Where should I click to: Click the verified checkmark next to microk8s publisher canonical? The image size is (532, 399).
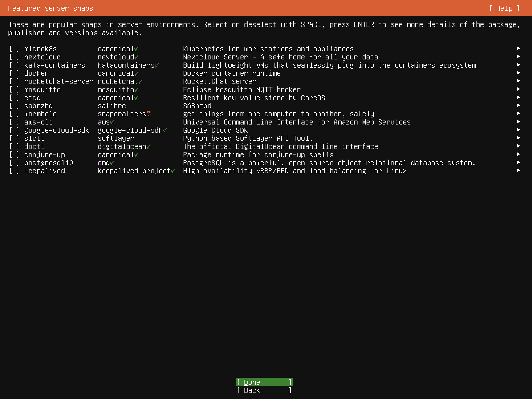(136, 49)
